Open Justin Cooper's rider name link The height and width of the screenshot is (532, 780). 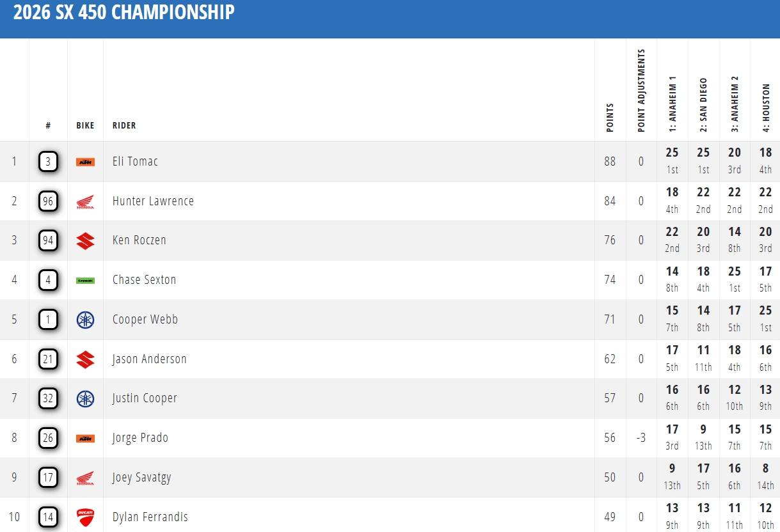click(145, 398)
